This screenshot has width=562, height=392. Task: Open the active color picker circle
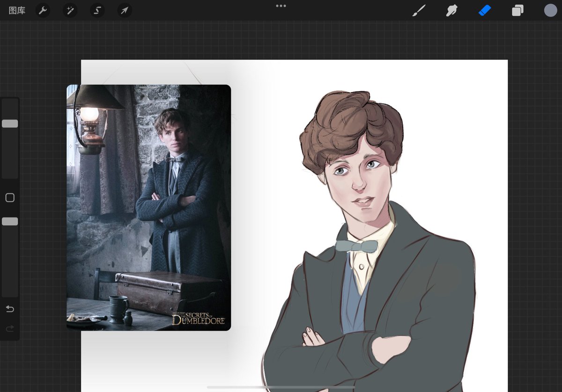(550, 10)
